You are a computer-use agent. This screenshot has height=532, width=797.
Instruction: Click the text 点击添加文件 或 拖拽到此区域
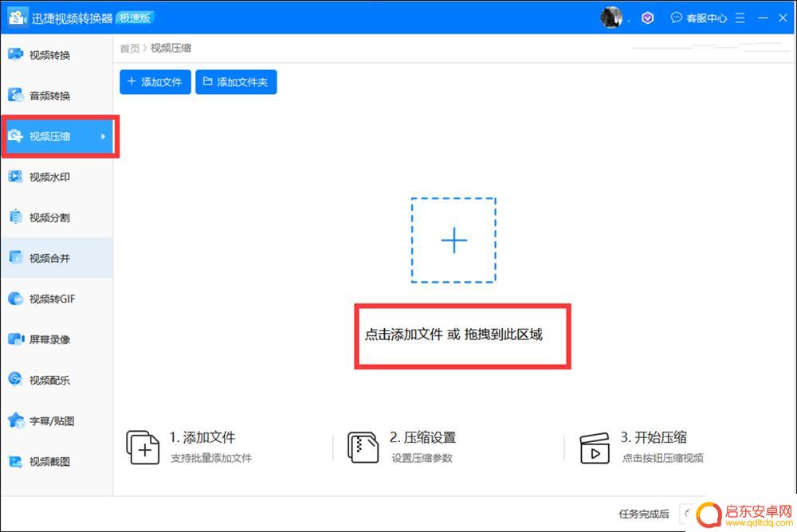453,334
